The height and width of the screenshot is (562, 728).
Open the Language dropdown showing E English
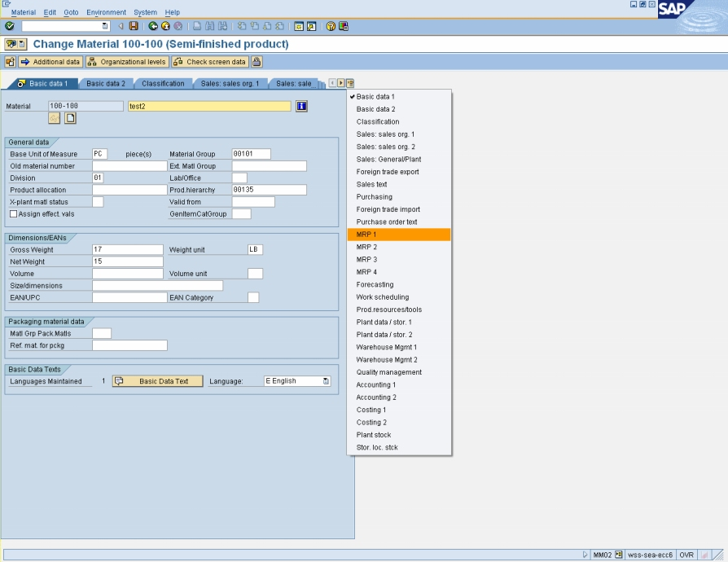[x=326, y=381]
